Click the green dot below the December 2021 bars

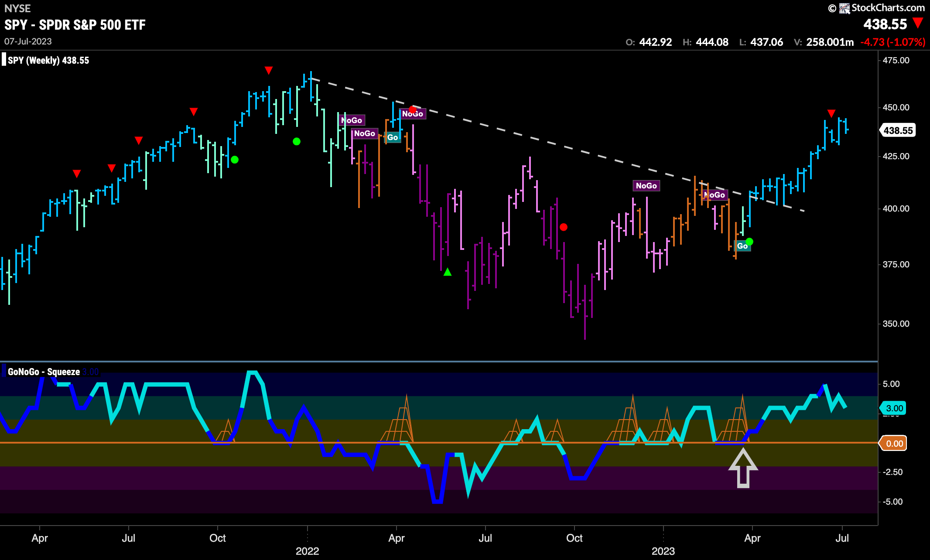pyautogui.click(x=297, y=141)
